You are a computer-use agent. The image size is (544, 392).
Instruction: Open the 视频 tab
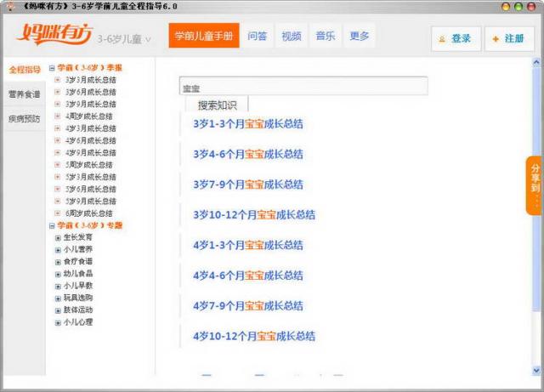(291, 36)
